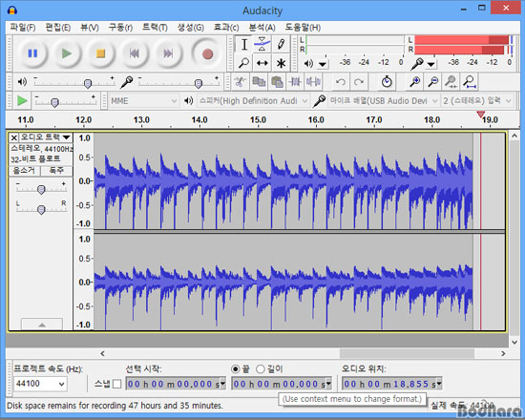Image resolution: width=525 pixels, height=420 pixels.
Task: Toggle the 스냅 snap checkbox
Action: (116, 384)
